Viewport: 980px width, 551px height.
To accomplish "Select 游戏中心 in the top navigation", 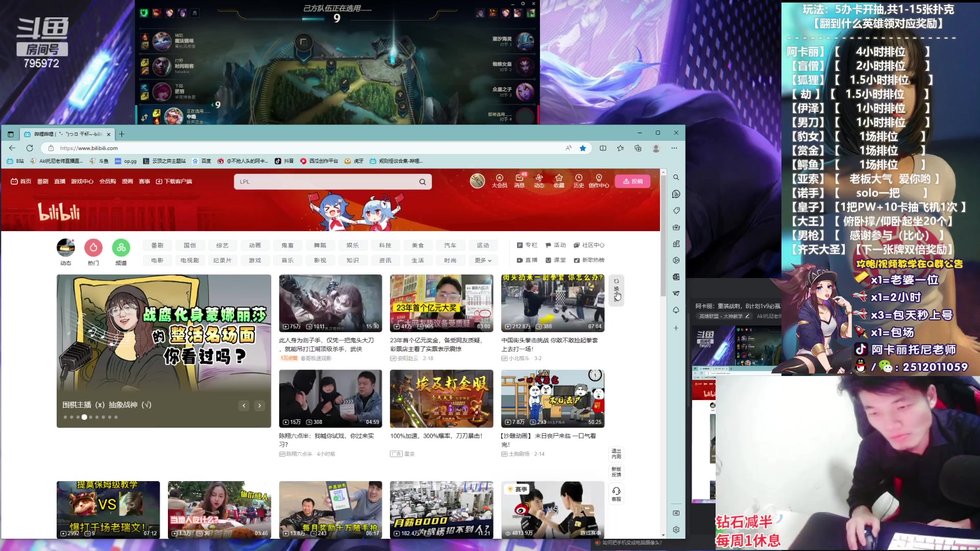I will pyautogui.click(x=82, y=182).
